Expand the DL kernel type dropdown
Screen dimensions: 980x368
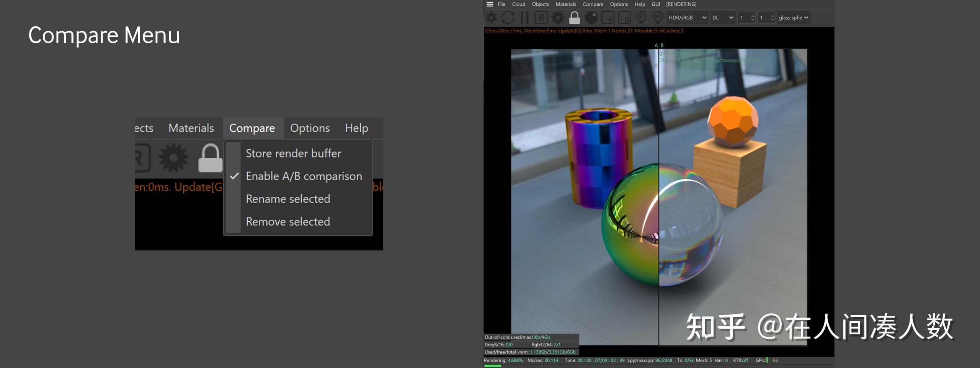point(722,18)
